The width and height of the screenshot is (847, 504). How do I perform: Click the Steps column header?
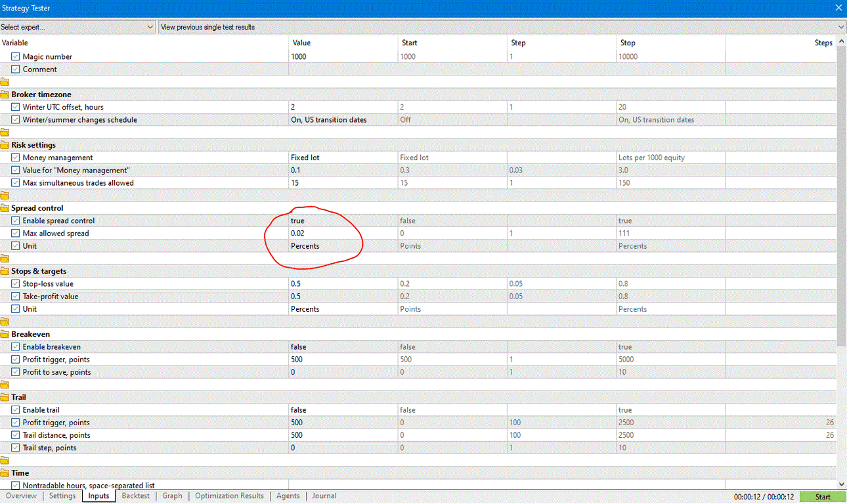tap(781, 43)
